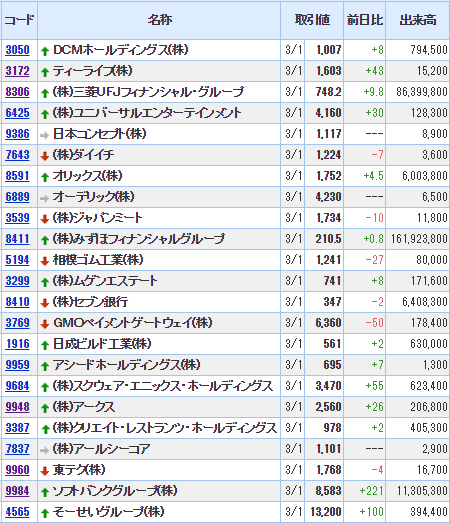Open stock code 3050 link
This screenshot has height=523, width=450.
(x=17, y=50)
